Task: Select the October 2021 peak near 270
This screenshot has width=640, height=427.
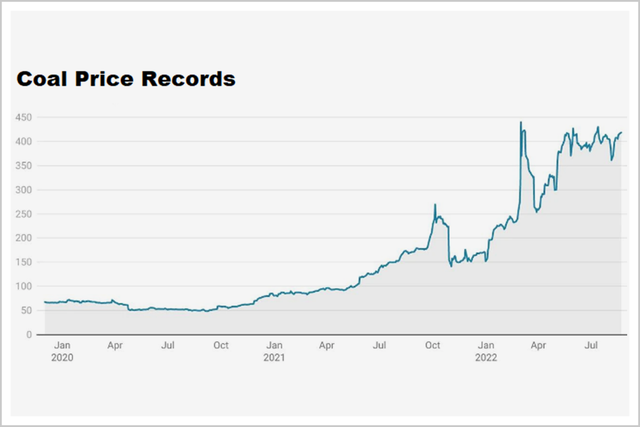Action: (x=435, y=205)
